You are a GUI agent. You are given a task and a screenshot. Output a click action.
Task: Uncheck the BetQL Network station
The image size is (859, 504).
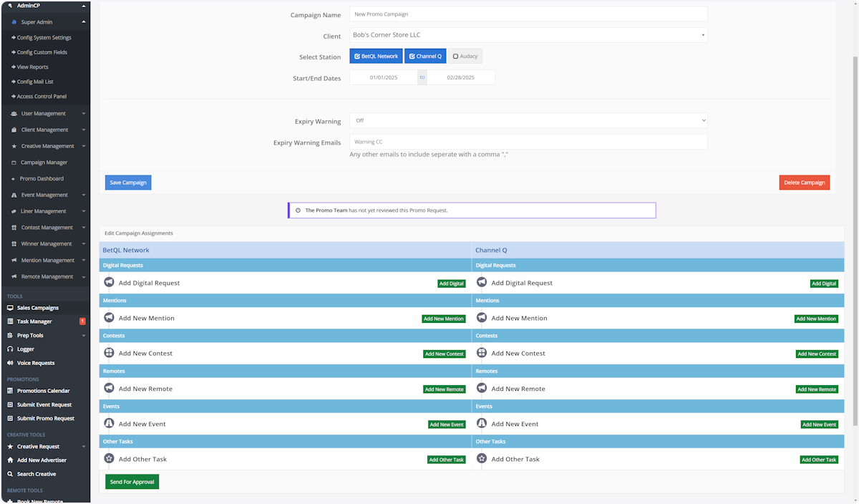point(376,56)
